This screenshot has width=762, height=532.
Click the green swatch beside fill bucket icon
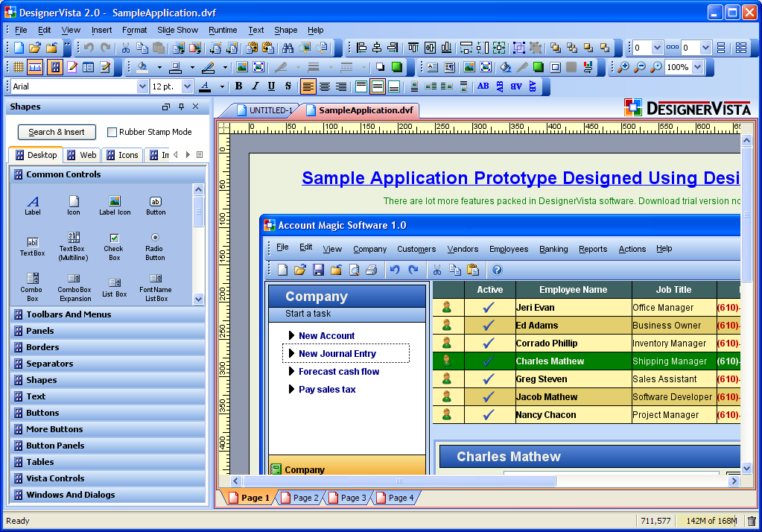point(539,67)
